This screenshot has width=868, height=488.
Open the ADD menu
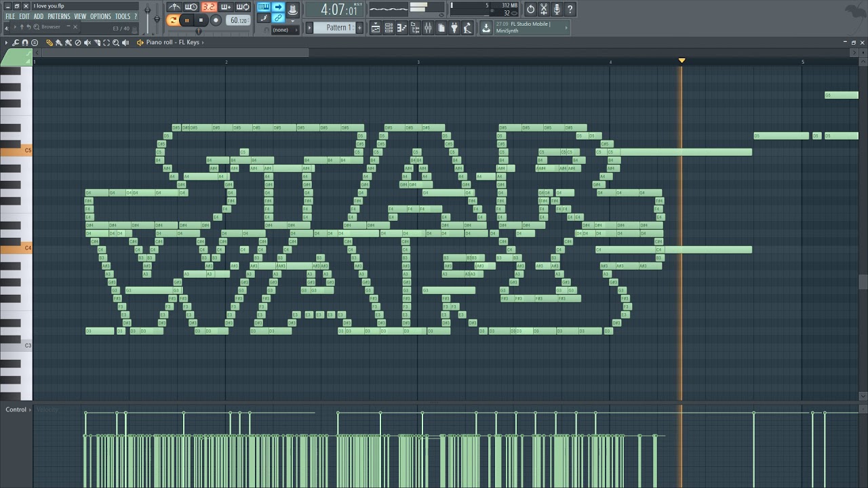coord(39,16)
